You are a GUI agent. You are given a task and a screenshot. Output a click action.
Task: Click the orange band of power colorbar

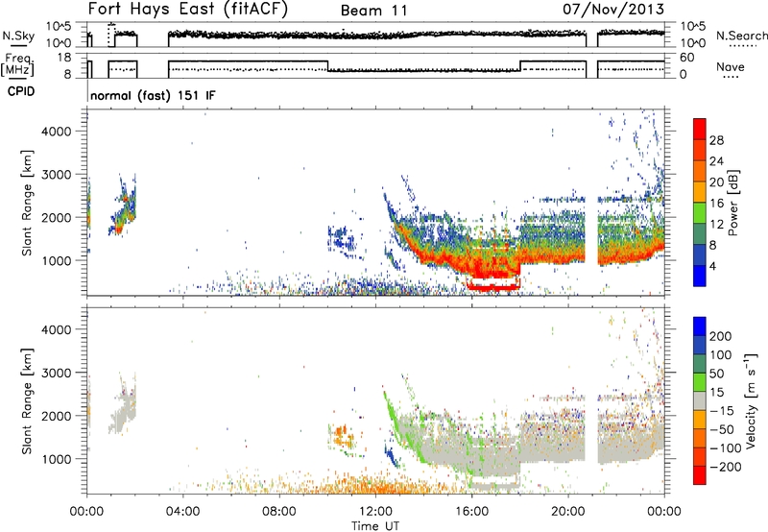pyautogui.click(x=700, y=172)
